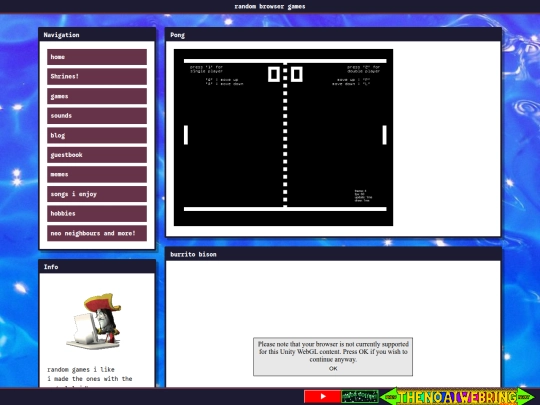Screen dimensions: 540x405
Task: Open the home navigation link
Action: [97, 57]
